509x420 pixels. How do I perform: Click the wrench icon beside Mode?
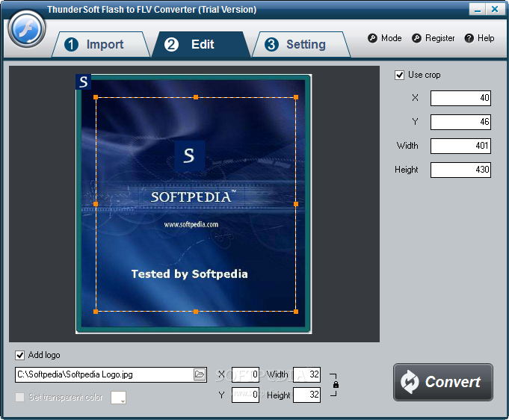tap(372, 38)
